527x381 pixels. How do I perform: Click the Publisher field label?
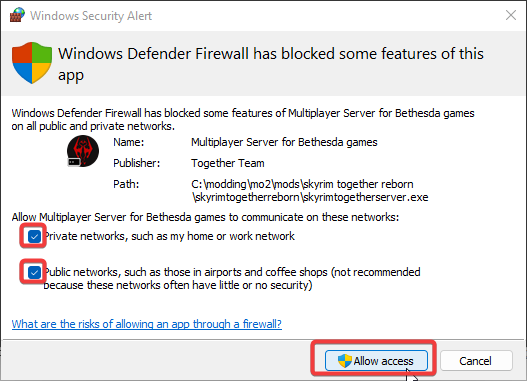(136, 163)
